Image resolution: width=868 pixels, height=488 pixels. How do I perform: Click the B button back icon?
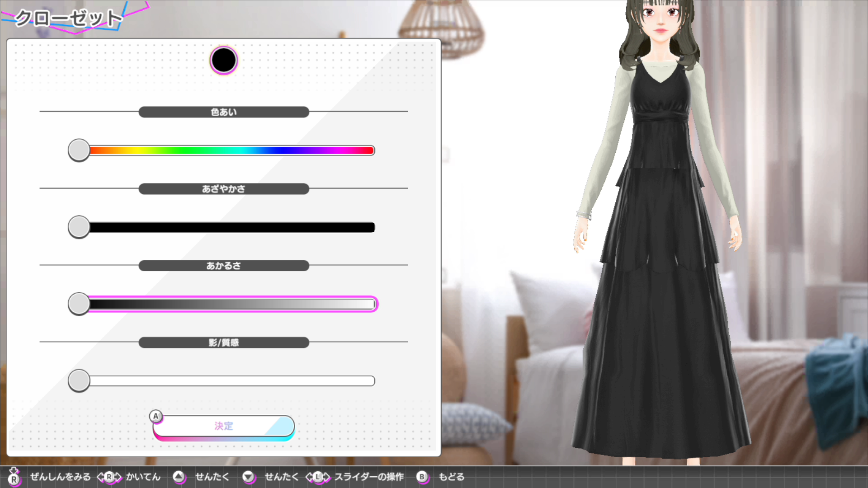tap(422, 477)
